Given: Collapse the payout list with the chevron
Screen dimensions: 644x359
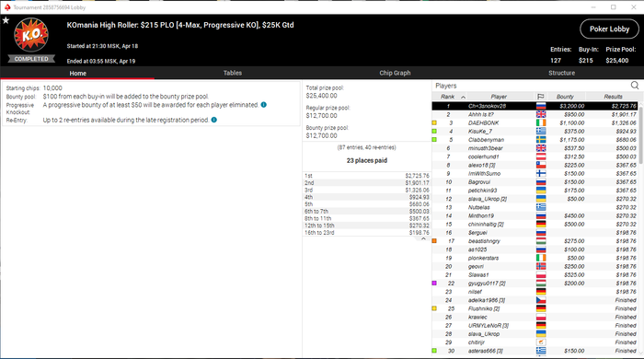Looking at the screenshot, I should (x=423, y=239).
